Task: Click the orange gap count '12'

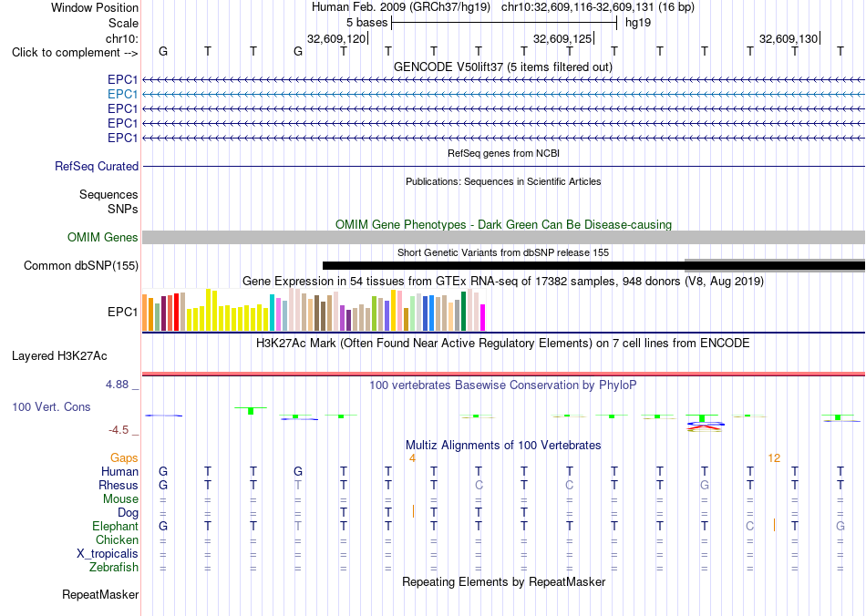Action: point(774,457)
